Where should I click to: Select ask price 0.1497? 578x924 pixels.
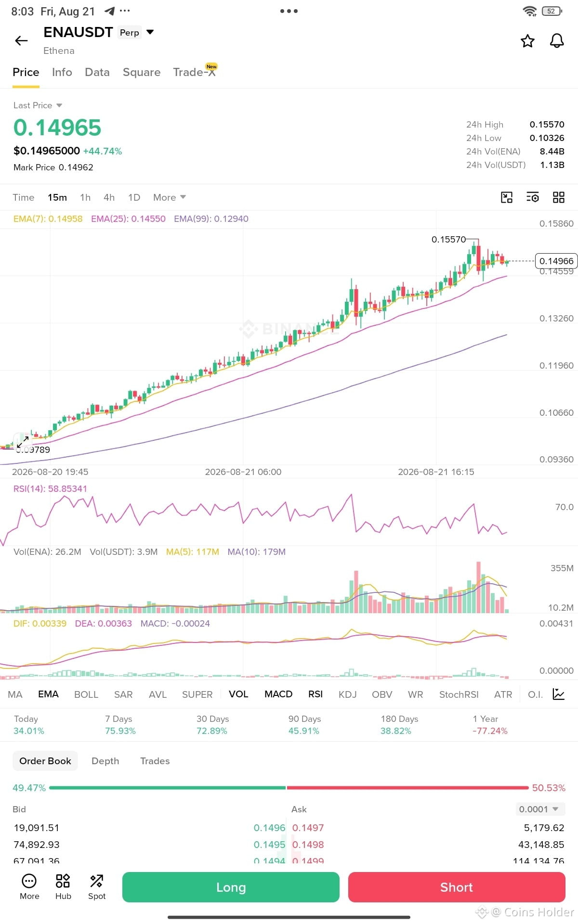308,828
